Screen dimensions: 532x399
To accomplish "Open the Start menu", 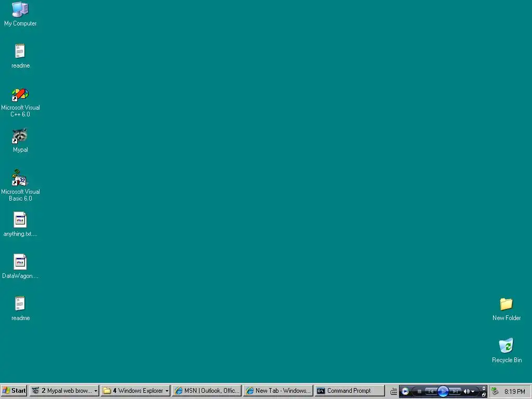I will pyautogui.click(x=14, y=391).
